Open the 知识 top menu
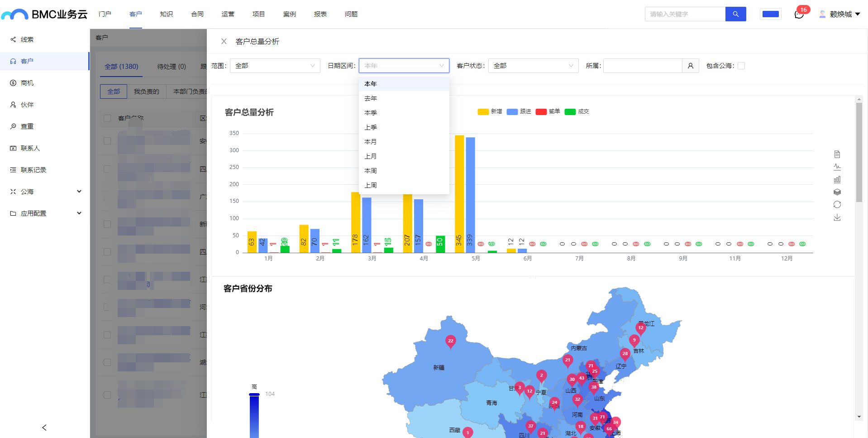The width and height of the screenshot is (868, 438). [167, 14]
